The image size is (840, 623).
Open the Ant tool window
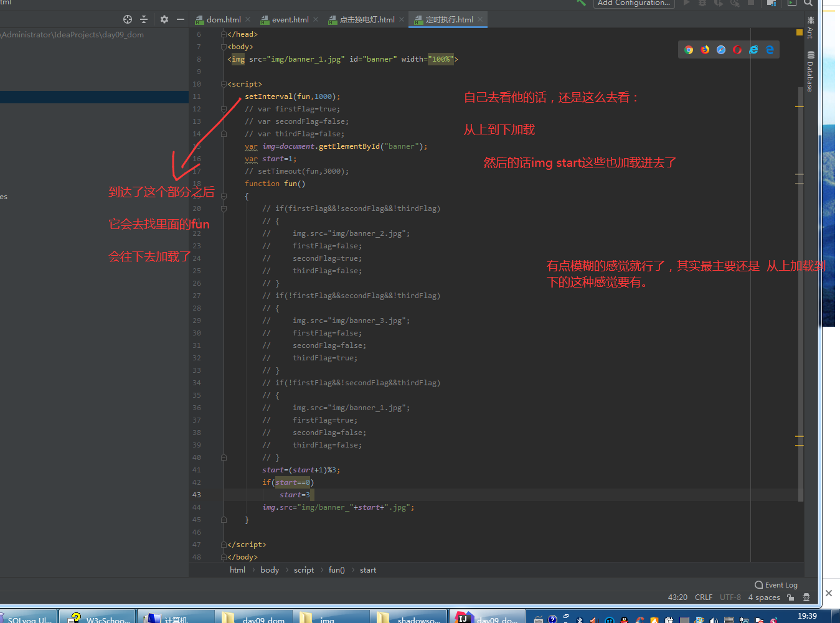pyautogui.click(x=810, y=28)
